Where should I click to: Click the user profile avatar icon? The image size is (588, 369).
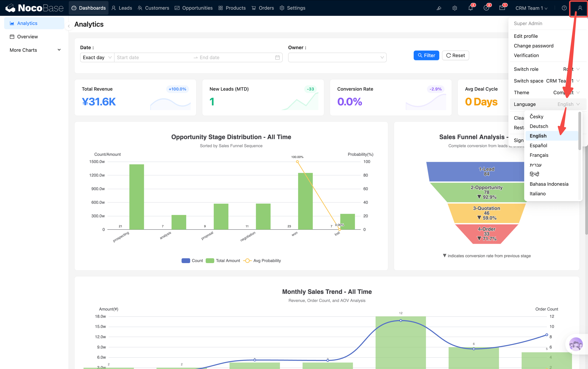580,8
